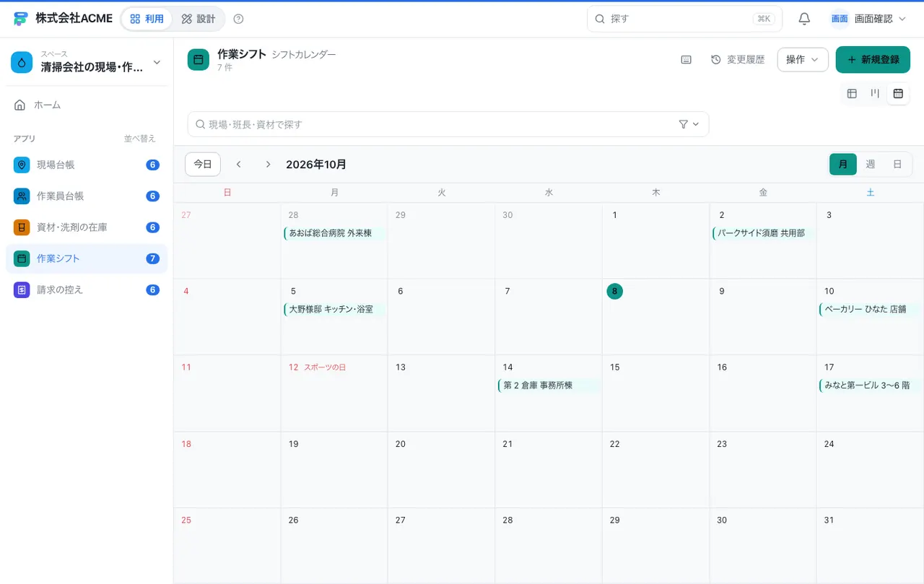Screen dimensions: 924x584
Task: Open the notifications bell
Action: [804, 19]
